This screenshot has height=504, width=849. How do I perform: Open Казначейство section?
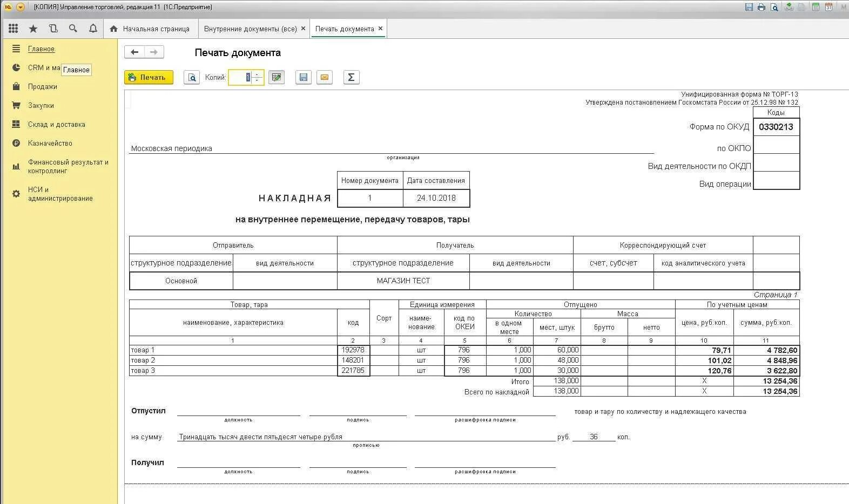coord(50,143)
